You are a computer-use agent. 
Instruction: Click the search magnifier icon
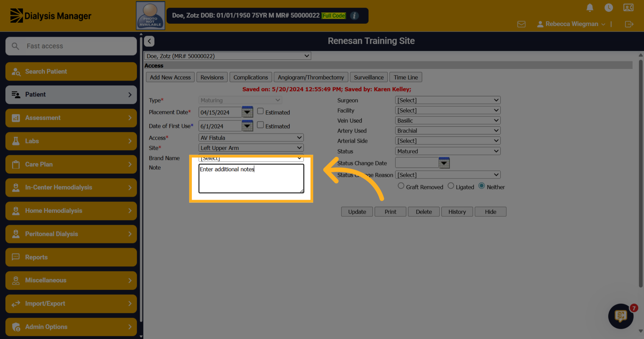click(x=15, y=46)
